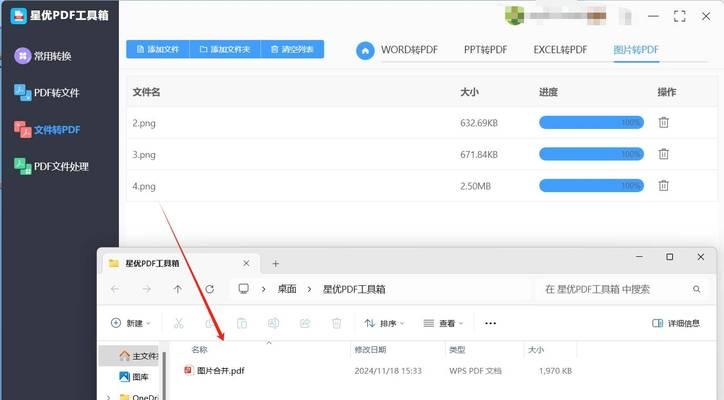The width and height of the screenshot is (724, 400).
Task: Close the 星优PDF工具箱 Explorer tab
Action: (x=246, y=263)
